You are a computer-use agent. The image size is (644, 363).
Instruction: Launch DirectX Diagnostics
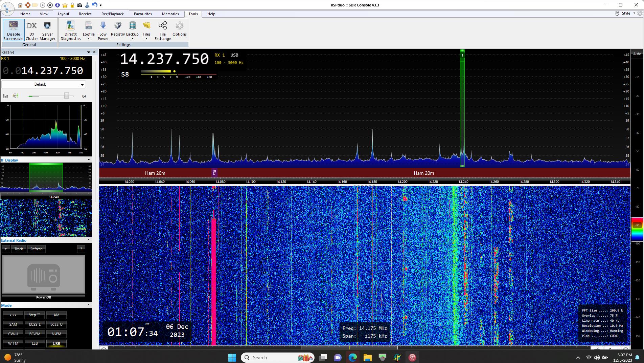click(70, 30)
